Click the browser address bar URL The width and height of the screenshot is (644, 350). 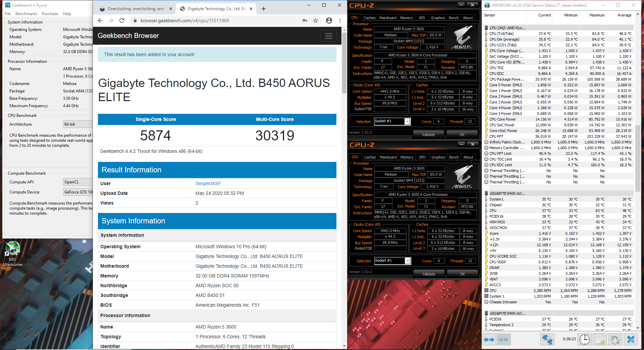[x=185, y=20]
